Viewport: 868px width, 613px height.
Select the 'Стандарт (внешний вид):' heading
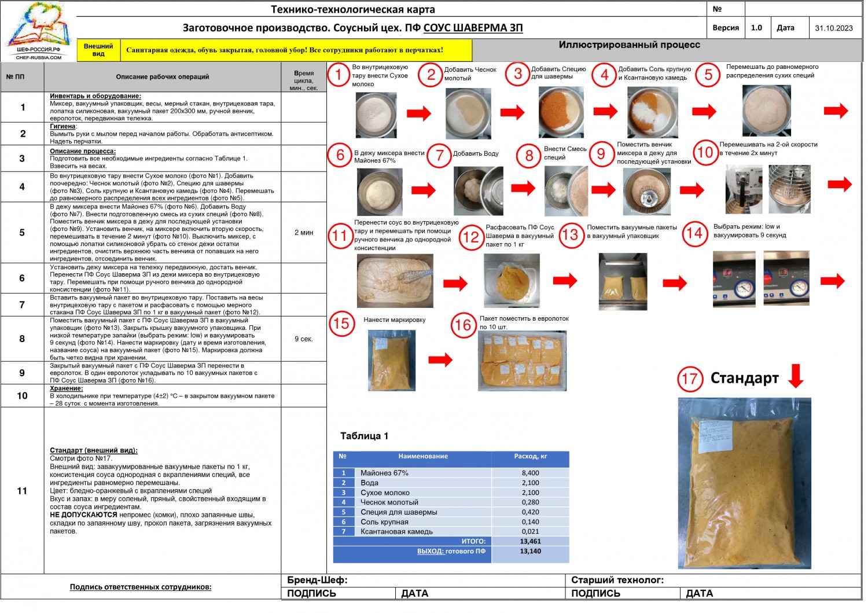pos(94,450)
